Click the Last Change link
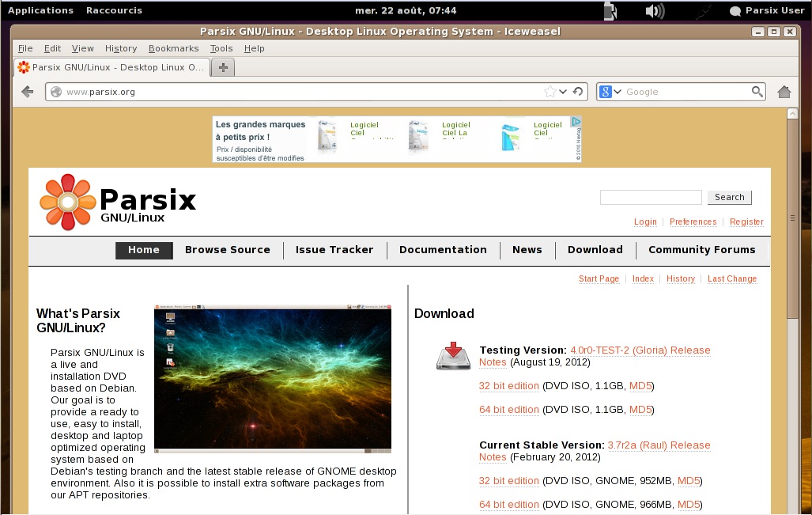Viewport: 812px width, 515px height. pos(731,278)
